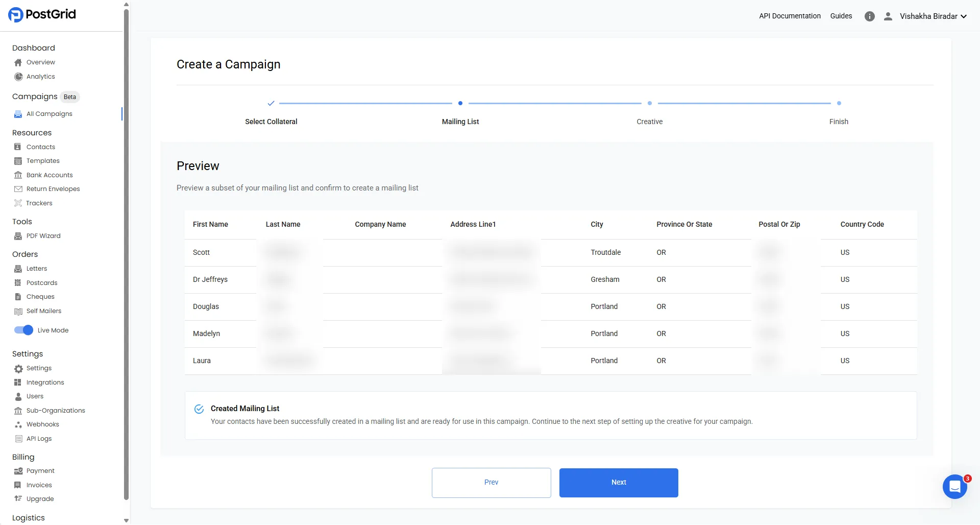Expand the Logistics section
Image resolution: width=980 pixels, height=525 pixels.
pyautogui.click(x=29, y=517)
